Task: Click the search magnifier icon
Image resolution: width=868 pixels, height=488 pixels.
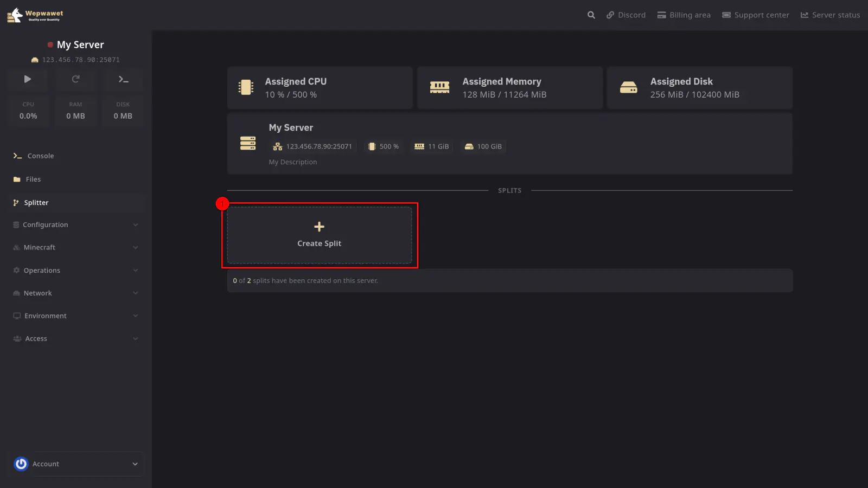Action: [x=591, y=15]
